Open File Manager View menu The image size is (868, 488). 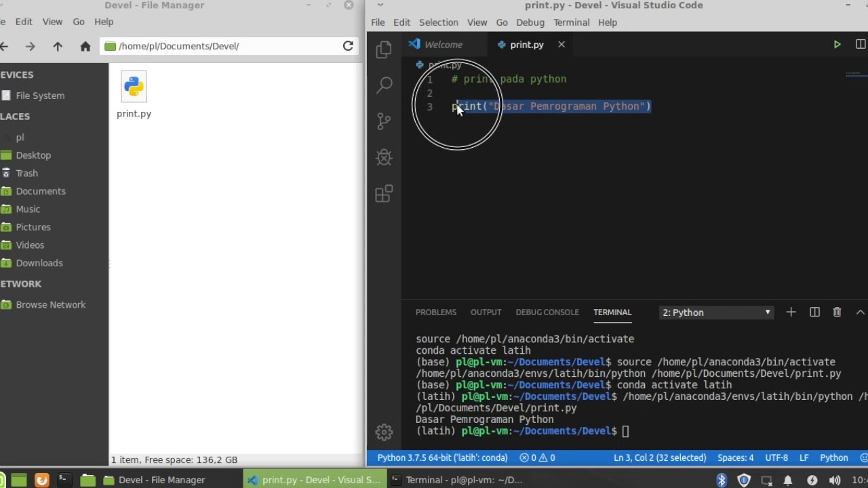pos(52,22)
